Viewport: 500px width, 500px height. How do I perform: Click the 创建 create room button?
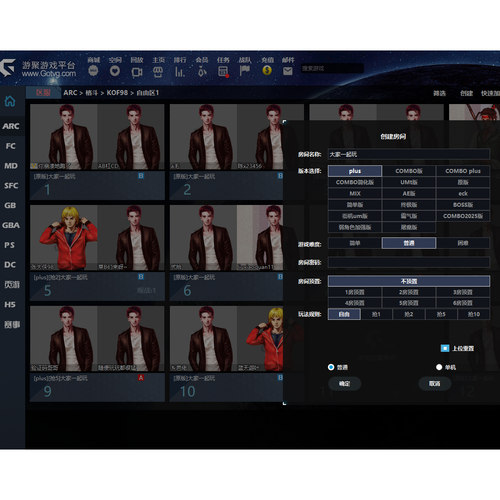click(x=466, y=93)
